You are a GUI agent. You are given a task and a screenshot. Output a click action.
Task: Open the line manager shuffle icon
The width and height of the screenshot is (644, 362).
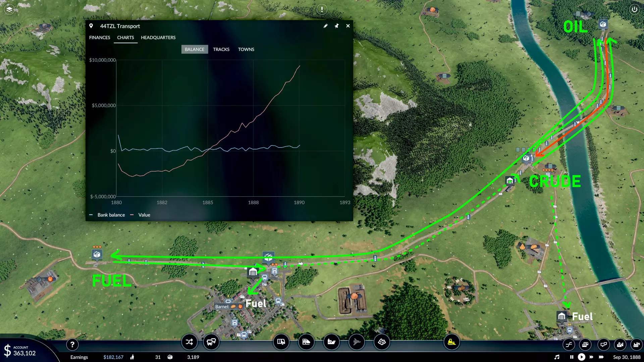click(x=189, y=342)
